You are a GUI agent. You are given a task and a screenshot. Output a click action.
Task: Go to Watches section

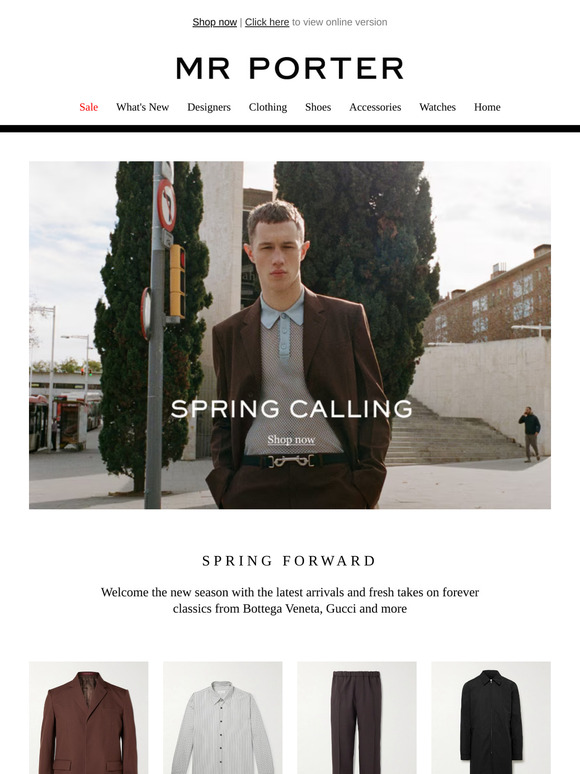[437, 107]
